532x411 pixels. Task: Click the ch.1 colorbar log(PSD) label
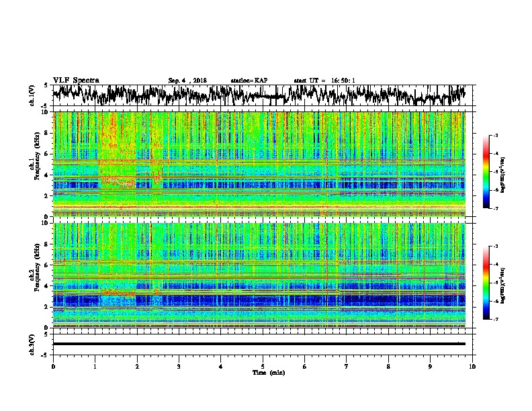point(503,175)
